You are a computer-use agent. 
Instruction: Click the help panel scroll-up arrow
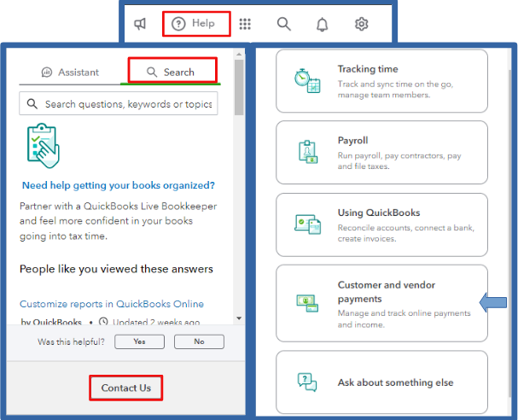(x=239, y=54)
